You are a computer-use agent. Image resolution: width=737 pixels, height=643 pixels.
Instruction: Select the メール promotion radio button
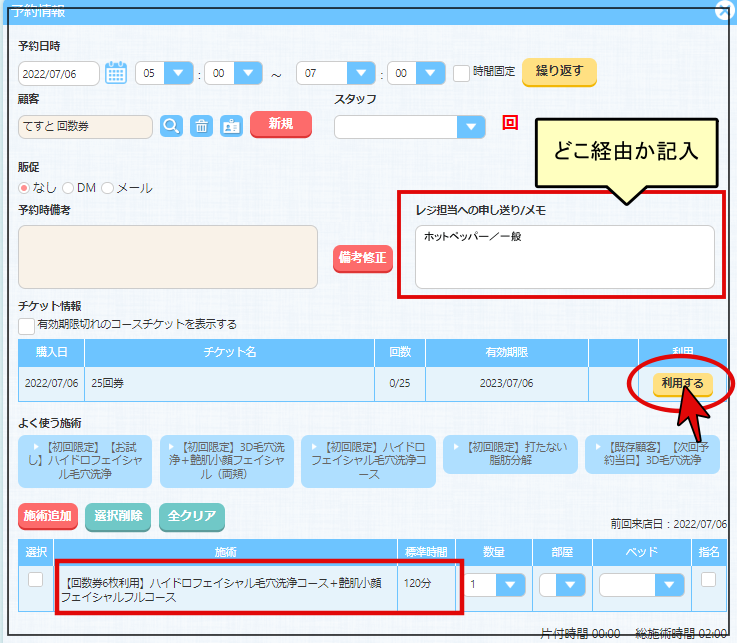[x=107, y=188]
